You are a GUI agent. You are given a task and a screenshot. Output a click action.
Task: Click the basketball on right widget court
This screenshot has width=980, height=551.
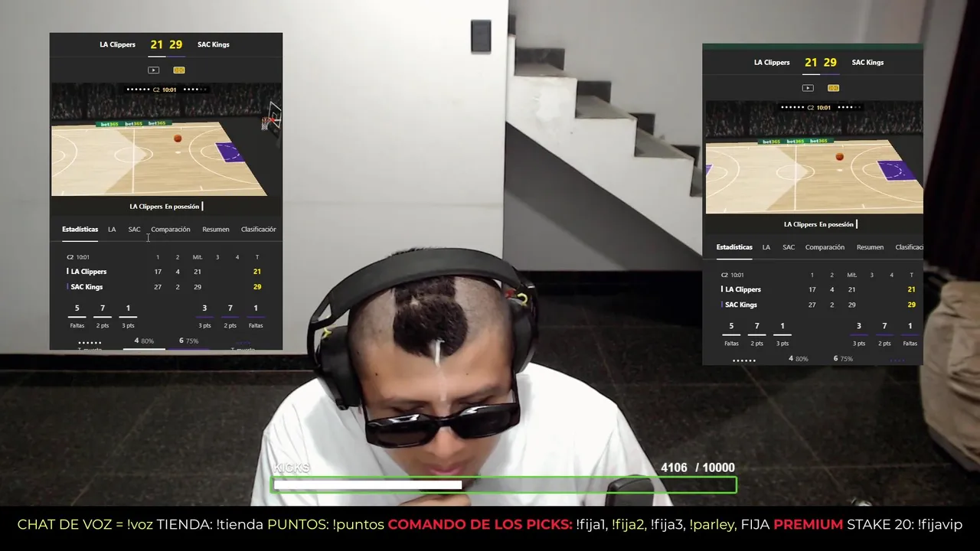point(840,157)
